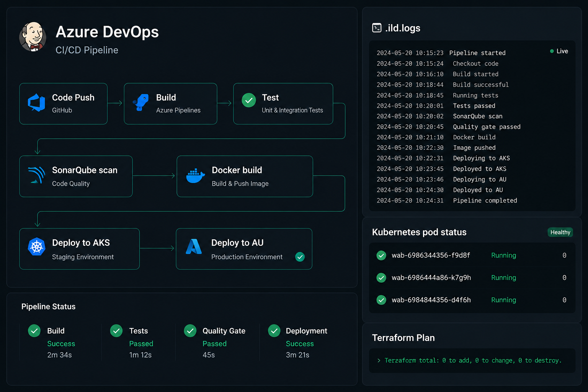Click the Azure 'A' logo on Deploy to AU
Viewport: 588px width, 392px height.
pos(194,247)
